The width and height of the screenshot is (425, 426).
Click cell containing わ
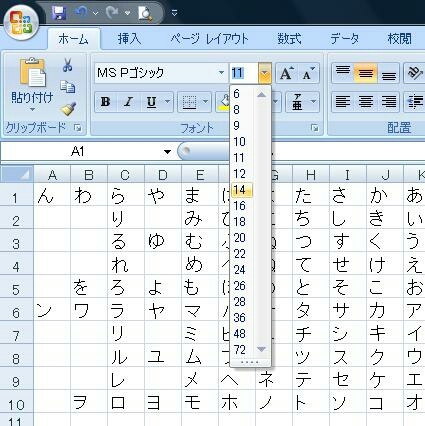(89, 195)
